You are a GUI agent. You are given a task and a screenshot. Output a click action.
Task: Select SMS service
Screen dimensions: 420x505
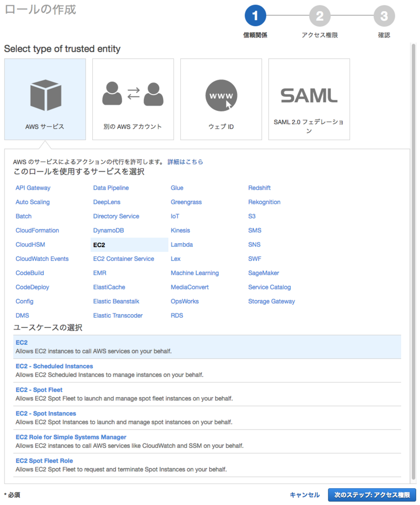255,230
